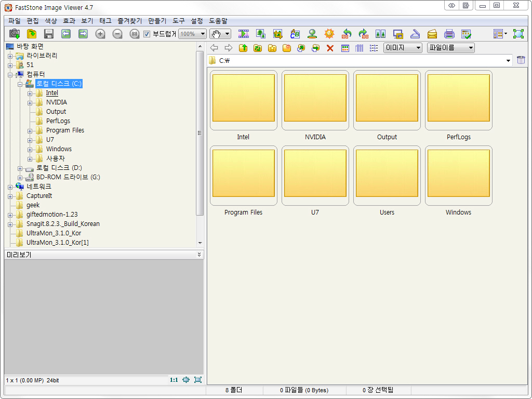Start slideshow with the film strip icon
The image size is (532, 399).
(244, 34)
